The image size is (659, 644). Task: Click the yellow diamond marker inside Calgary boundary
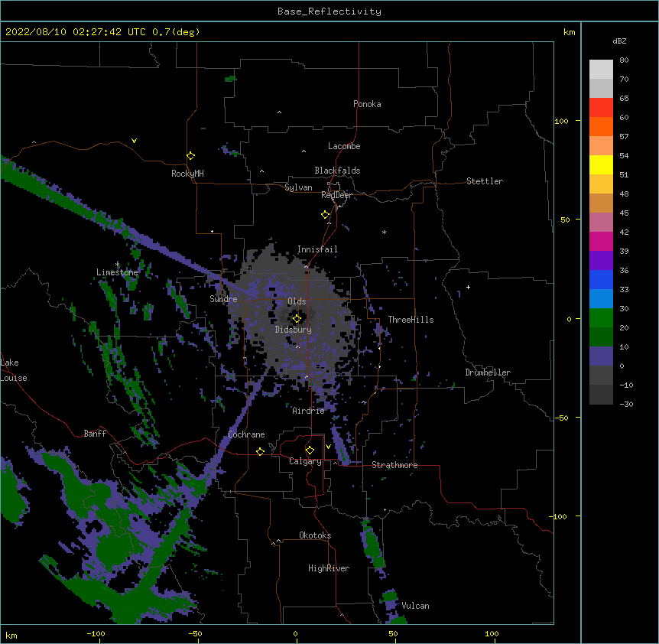(310, 450)
